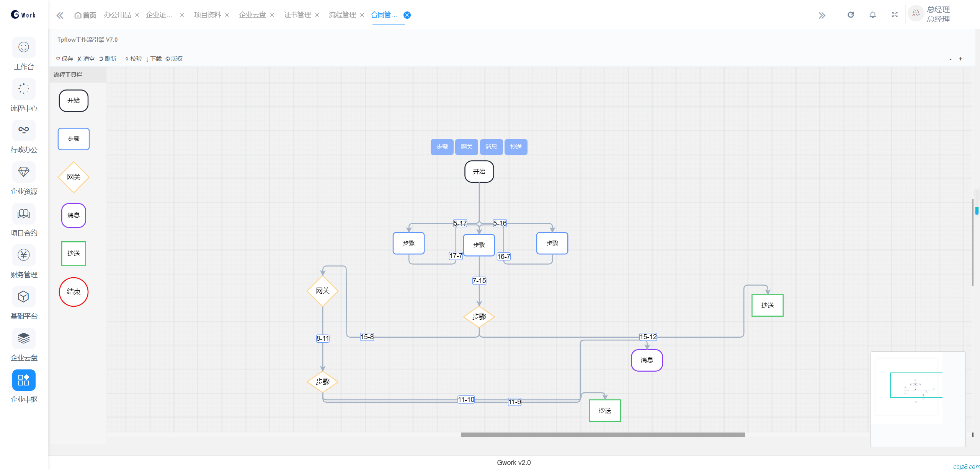Close the active 合同管 tab
980x470 pixels.
[407, 15]
